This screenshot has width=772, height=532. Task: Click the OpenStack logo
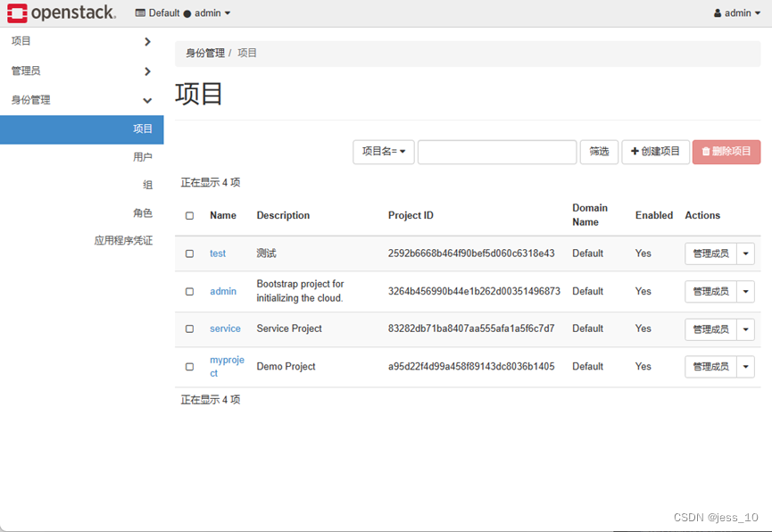point(62,12)
